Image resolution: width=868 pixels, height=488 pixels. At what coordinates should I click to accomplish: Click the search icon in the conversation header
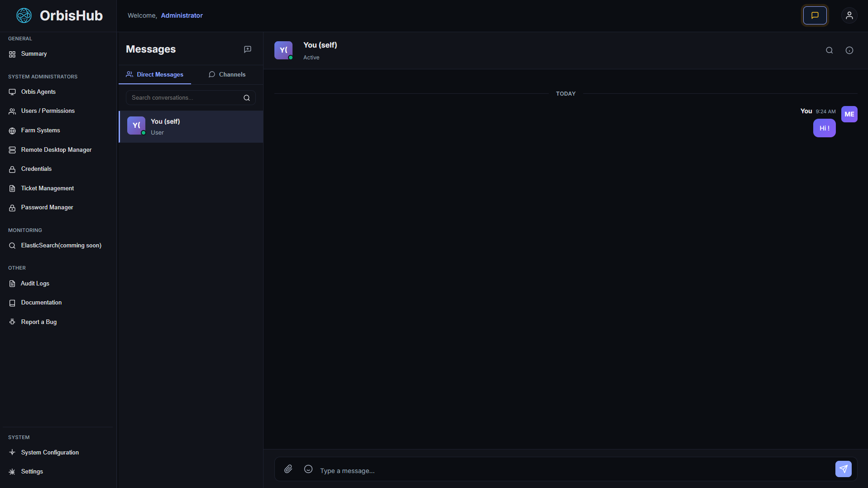829,50
